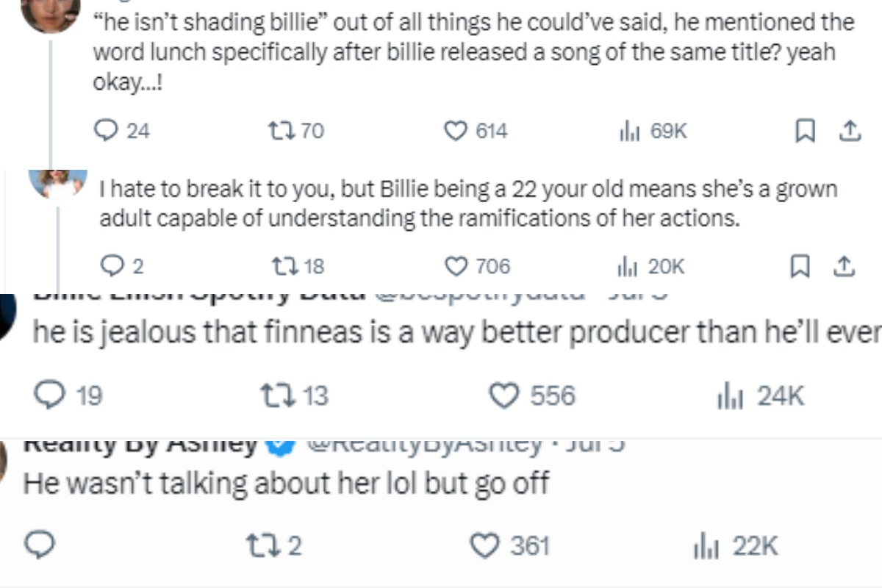Like the tweet with 556 likes
This screenshot has width=882, height=588.
tap(504, 396)
